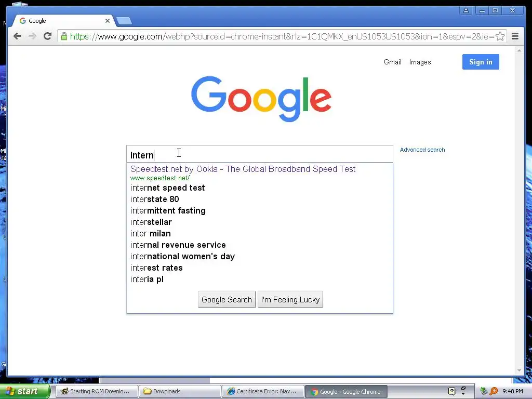Click the www.speedtest.net/ URL text
The width and height of the screenshot is (532, 399).
160,178
